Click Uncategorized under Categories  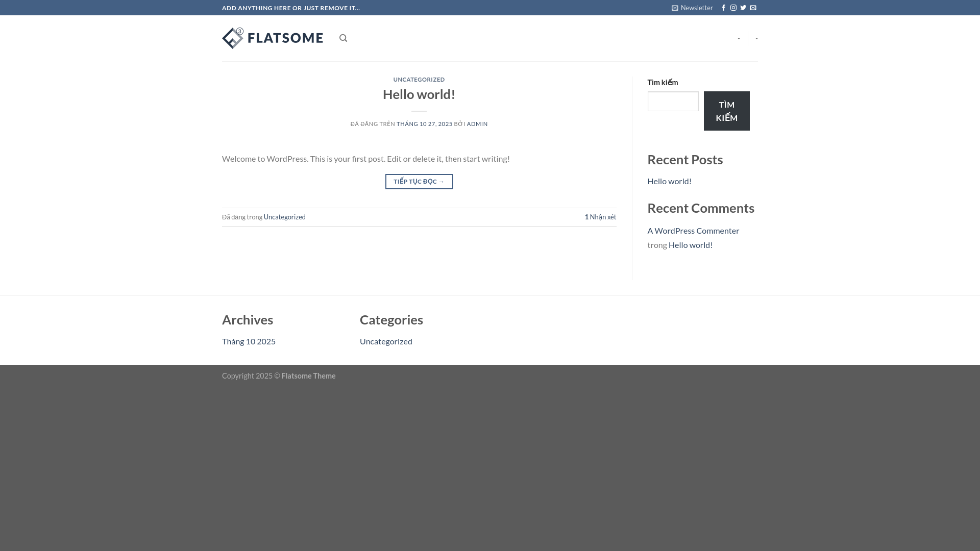click(385, 341)
